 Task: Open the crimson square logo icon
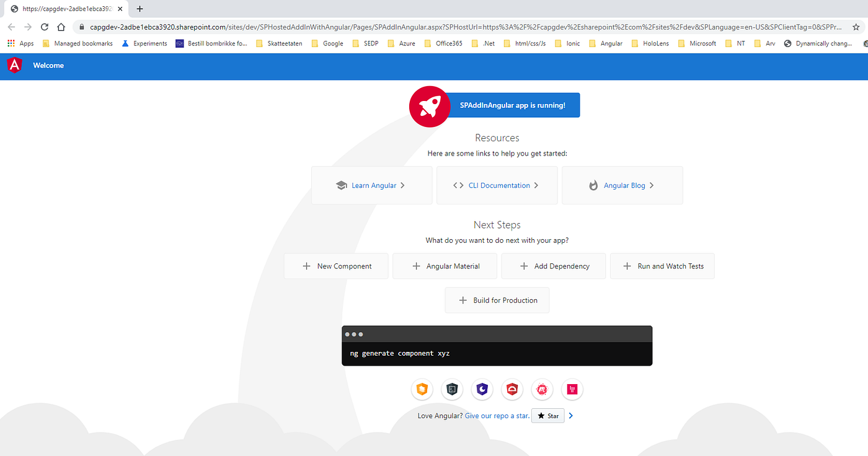tap(572, 389)
